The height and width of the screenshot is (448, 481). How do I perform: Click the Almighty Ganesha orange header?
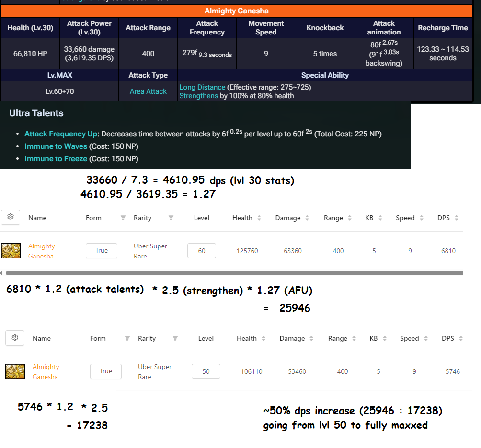pyautogui.click(x=237, y=11)
